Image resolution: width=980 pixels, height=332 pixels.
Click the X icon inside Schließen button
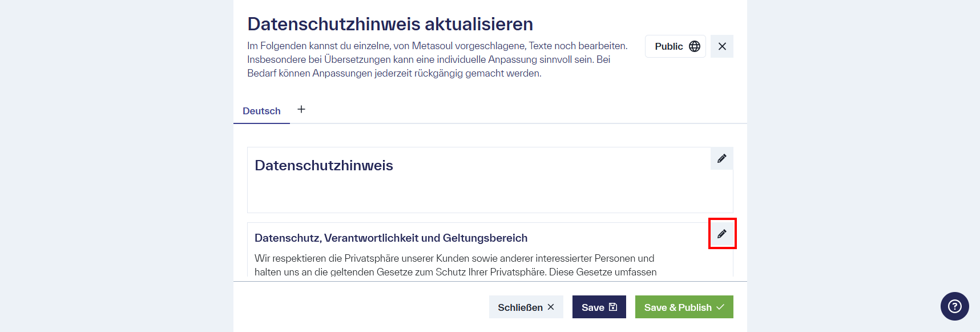[551, 307]
